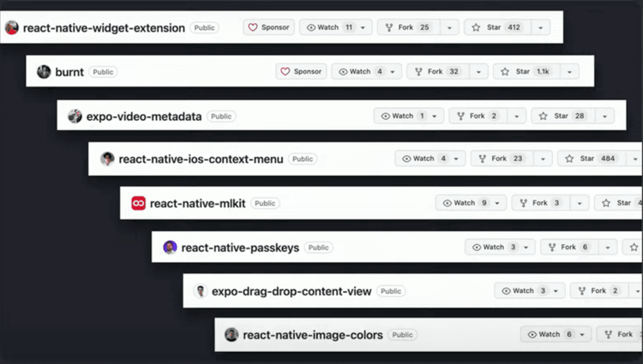Screen dimensions: 643x364
Task: Click the react-native-image-colors owner avatar
Action: (231, 335)
